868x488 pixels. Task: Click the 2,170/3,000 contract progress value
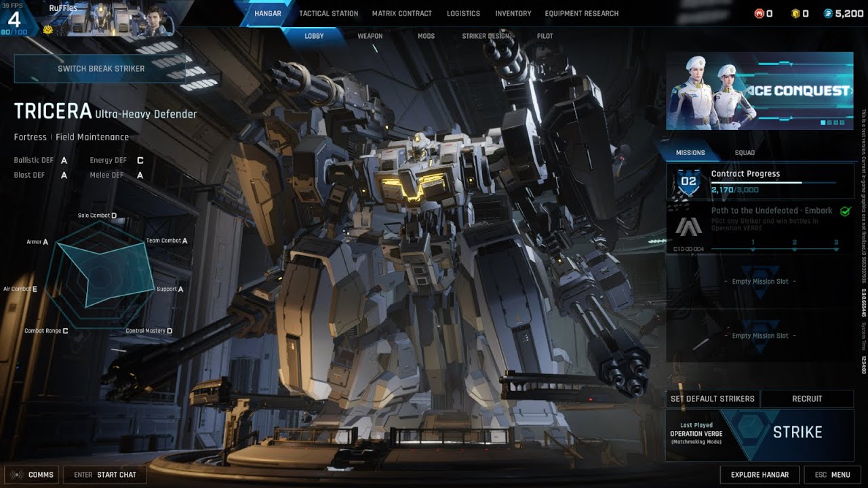pyautogui.click(x=736, y=190)
